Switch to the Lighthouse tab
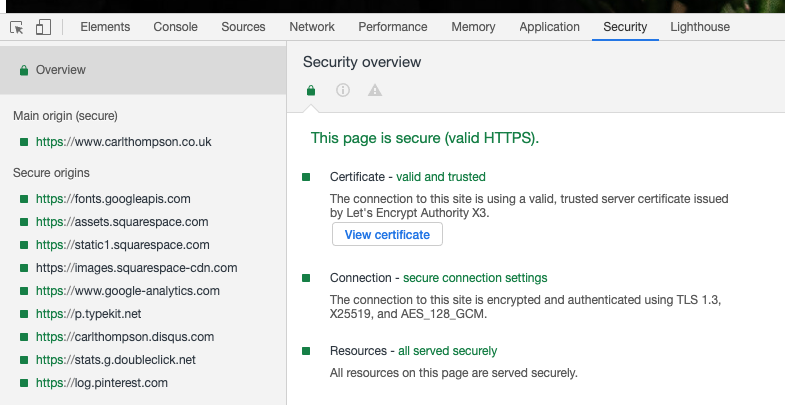Image resolution: width=785 pixels, height=405 pixels. [x=700, y=27]
